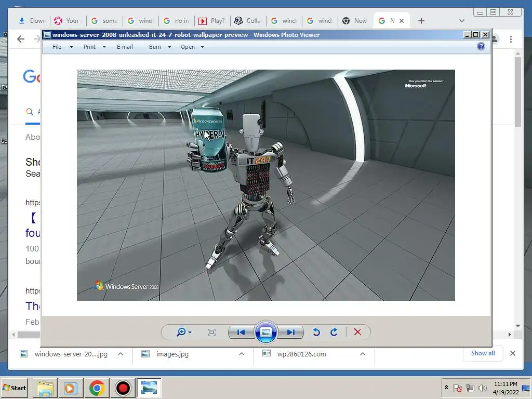Close the active Chrome tab
The height and width of the screenshot is (399, 532).
(402, 21)
